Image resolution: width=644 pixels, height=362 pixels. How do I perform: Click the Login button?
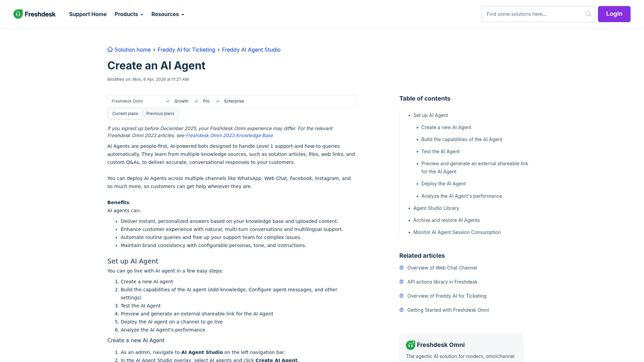pos(614,14)
